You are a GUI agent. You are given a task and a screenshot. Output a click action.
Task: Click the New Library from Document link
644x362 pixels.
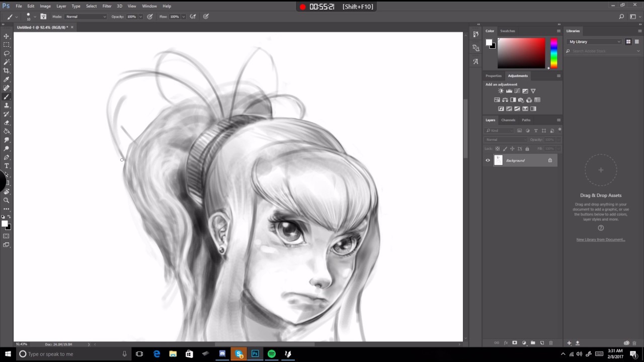601,240
